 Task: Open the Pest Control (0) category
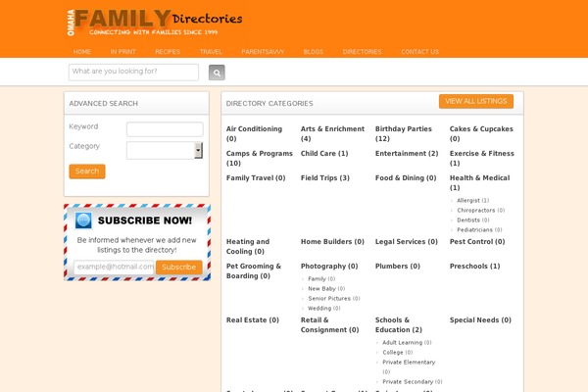coord(477,242)
